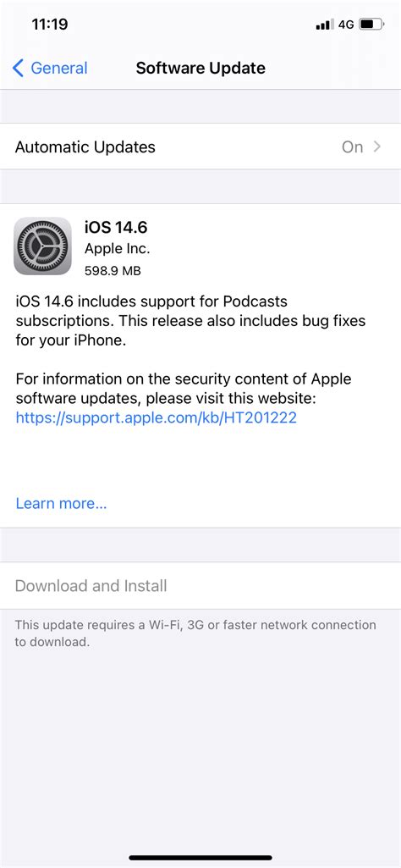Tap the Wi-Fi requirement footer note
The image size is (401, 868).
tap(195, 633)
